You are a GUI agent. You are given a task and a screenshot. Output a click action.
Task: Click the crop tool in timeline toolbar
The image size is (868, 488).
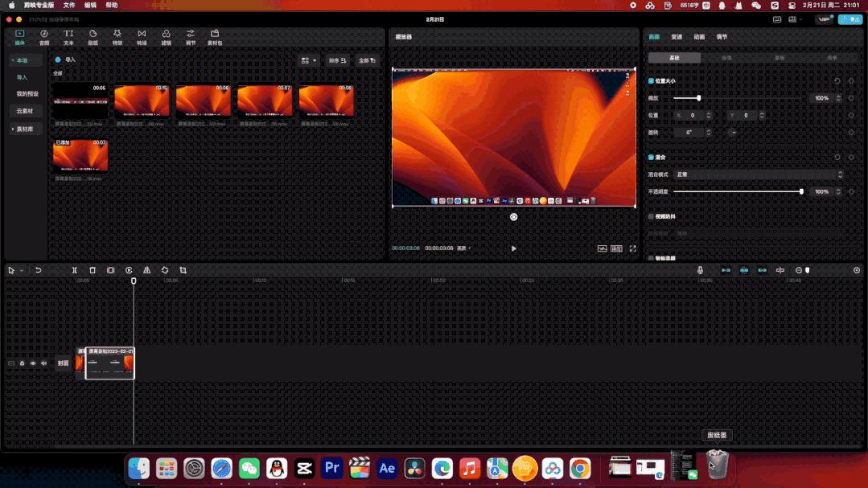coord(183,271)
